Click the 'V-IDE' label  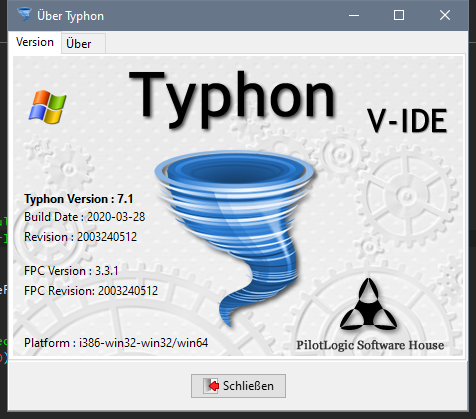pyautogui.click(x=407, y=121)
